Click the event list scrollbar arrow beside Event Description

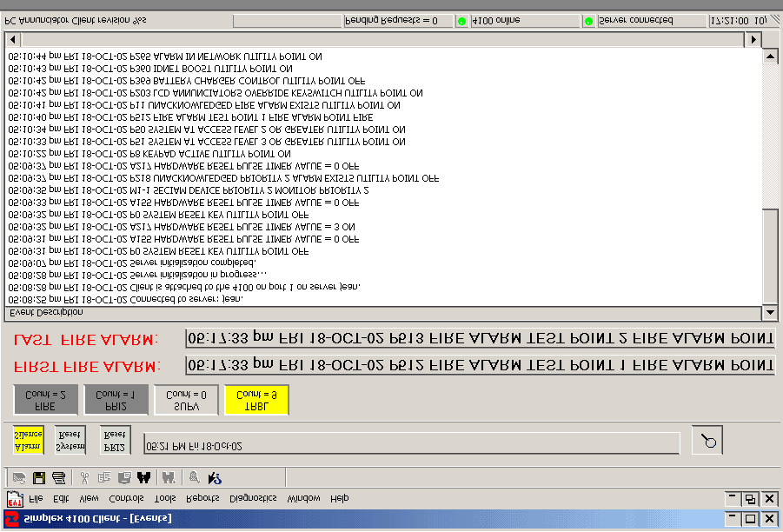coord(770,313)
